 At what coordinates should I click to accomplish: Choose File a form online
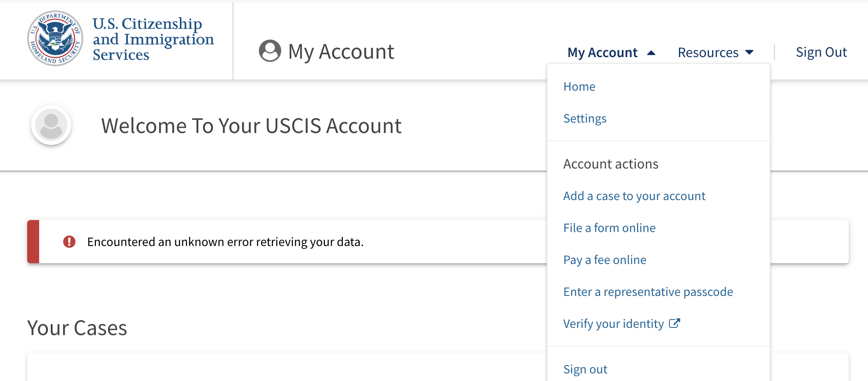pyautogui.click(x=609, y=228)
